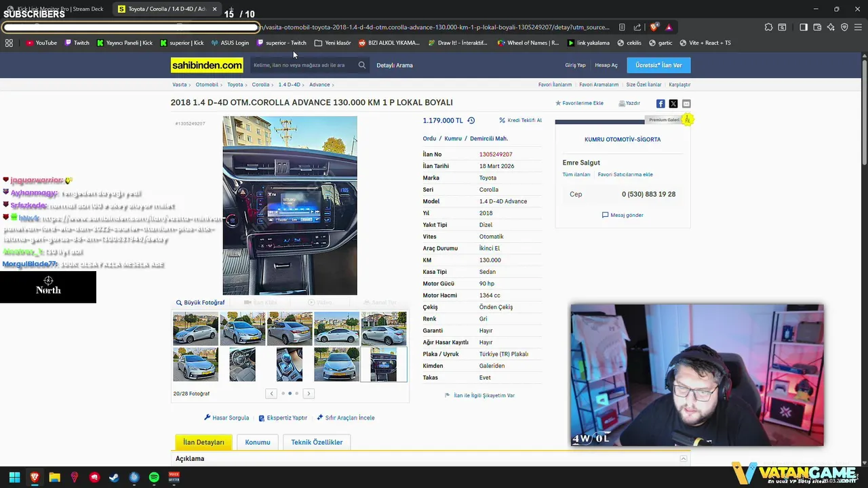
Task: Click main dashboard photo
Action: [290, 205]
